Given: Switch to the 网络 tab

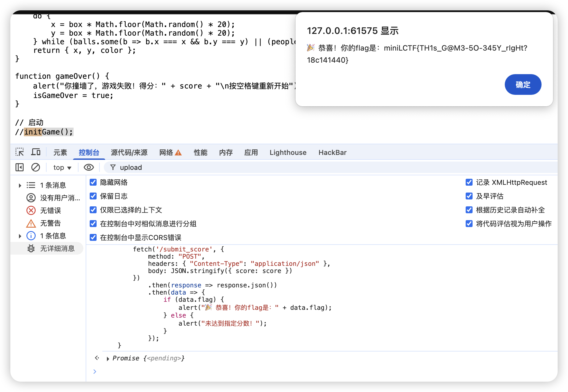Looking at the screenshot, I should click(x=166, y=152).
